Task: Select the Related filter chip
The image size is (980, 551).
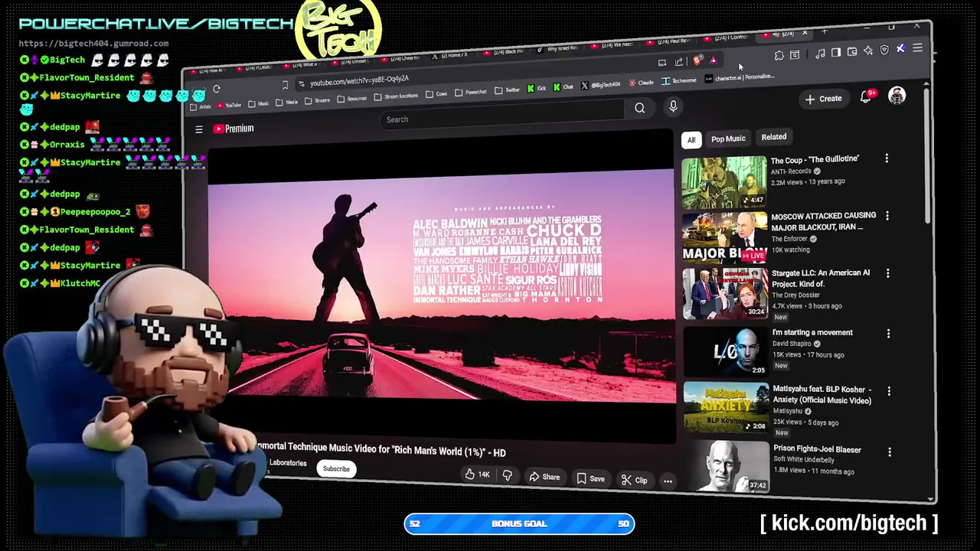Action: tap(773, 137)
